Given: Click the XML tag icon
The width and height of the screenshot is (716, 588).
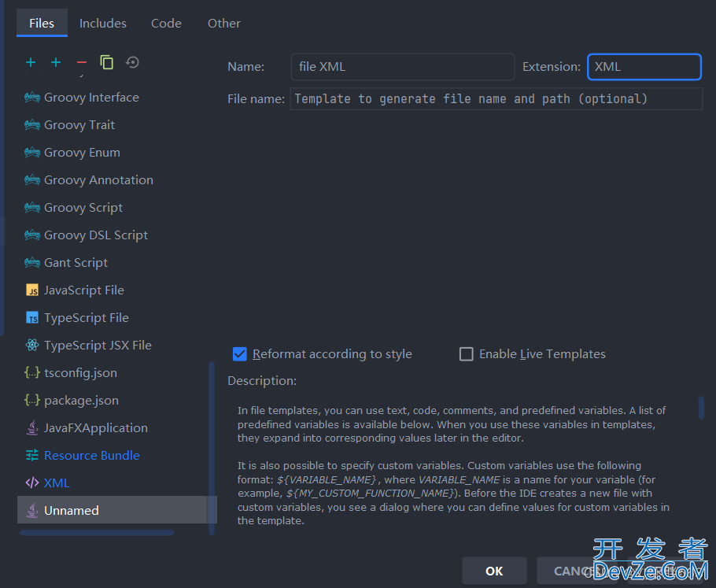Looking at the screenshot, I should tap(32, 483).
